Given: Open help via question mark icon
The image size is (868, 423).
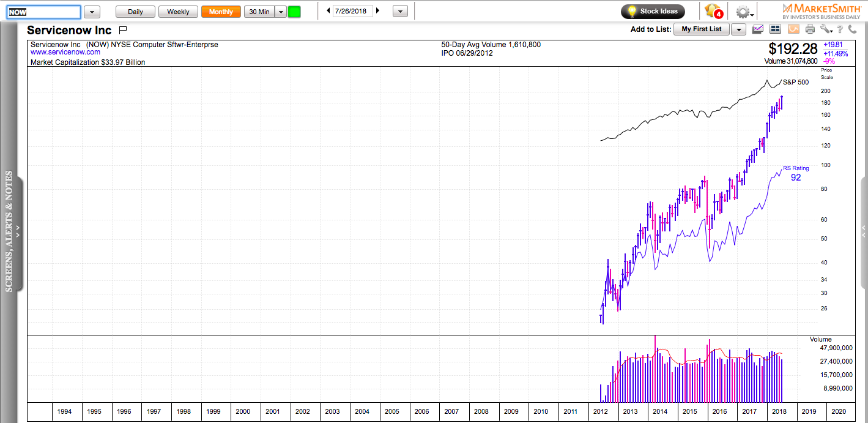Looking at the screenshot, I should point(840,29).
